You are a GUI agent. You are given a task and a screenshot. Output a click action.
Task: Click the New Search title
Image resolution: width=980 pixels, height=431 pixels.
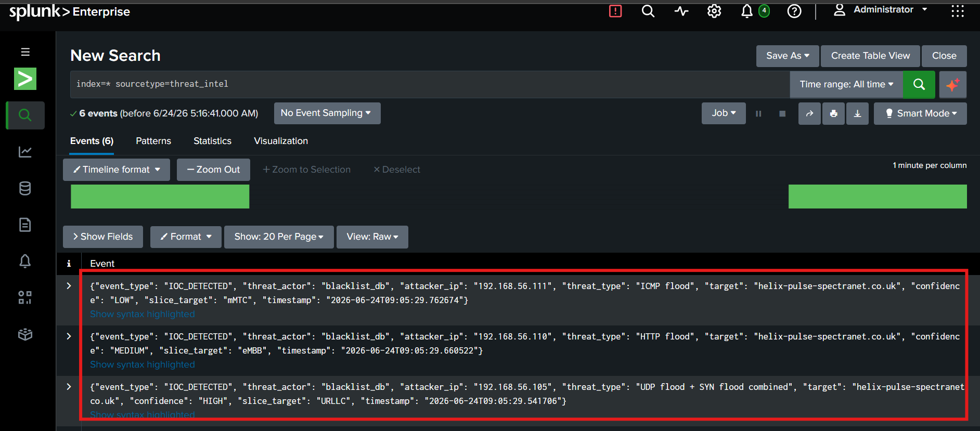115,56
